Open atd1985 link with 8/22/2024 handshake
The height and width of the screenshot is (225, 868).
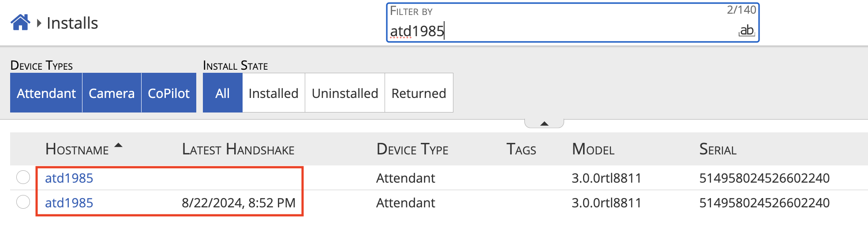coord(69,203)
